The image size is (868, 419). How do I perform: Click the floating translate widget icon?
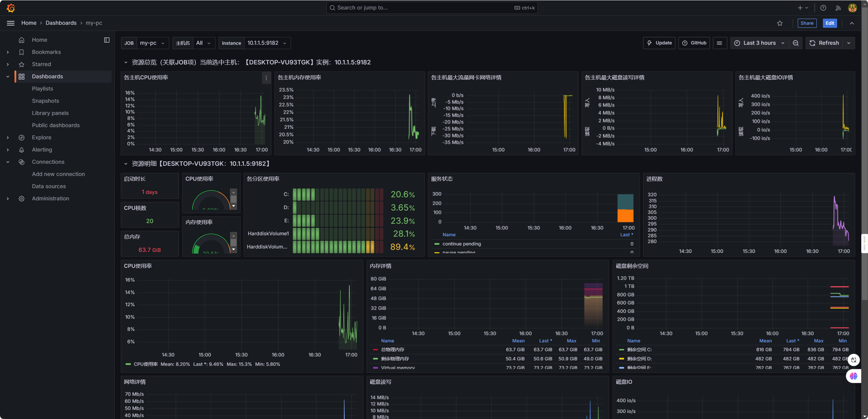(854, 360)
